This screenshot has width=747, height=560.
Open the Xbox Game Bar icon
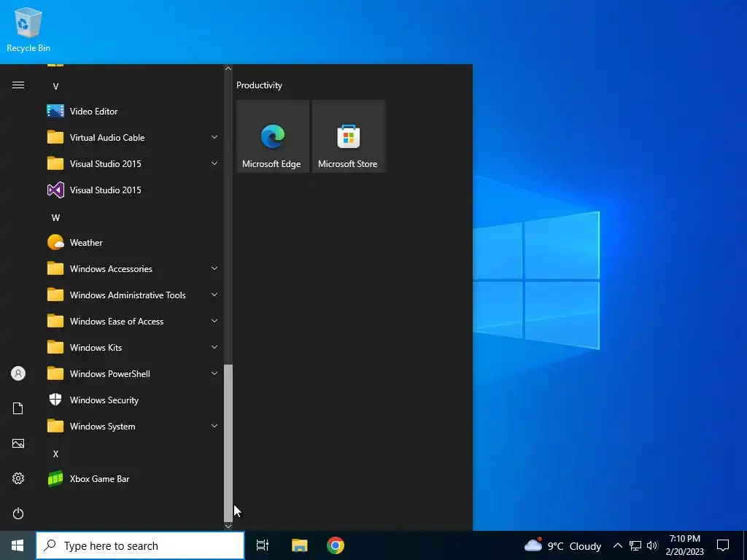click(x=55, y=478)
